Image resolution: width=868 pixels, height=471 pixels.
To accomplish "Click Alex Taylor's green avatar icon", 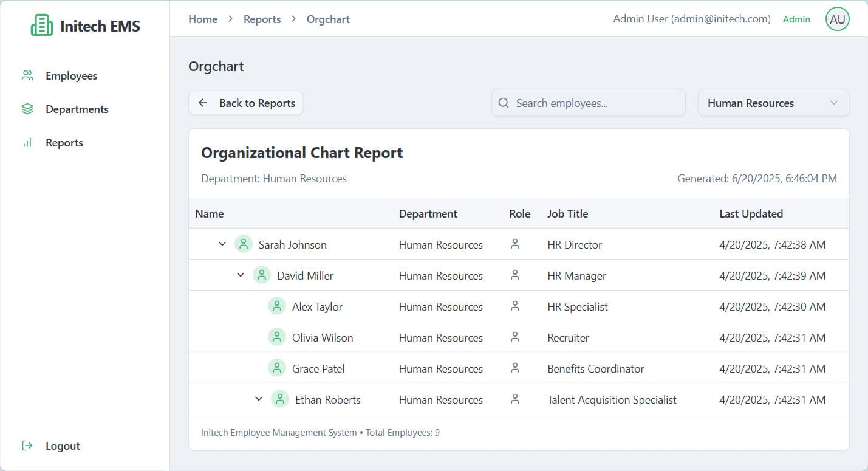I will pyautogui.click(x=277, y=306).
